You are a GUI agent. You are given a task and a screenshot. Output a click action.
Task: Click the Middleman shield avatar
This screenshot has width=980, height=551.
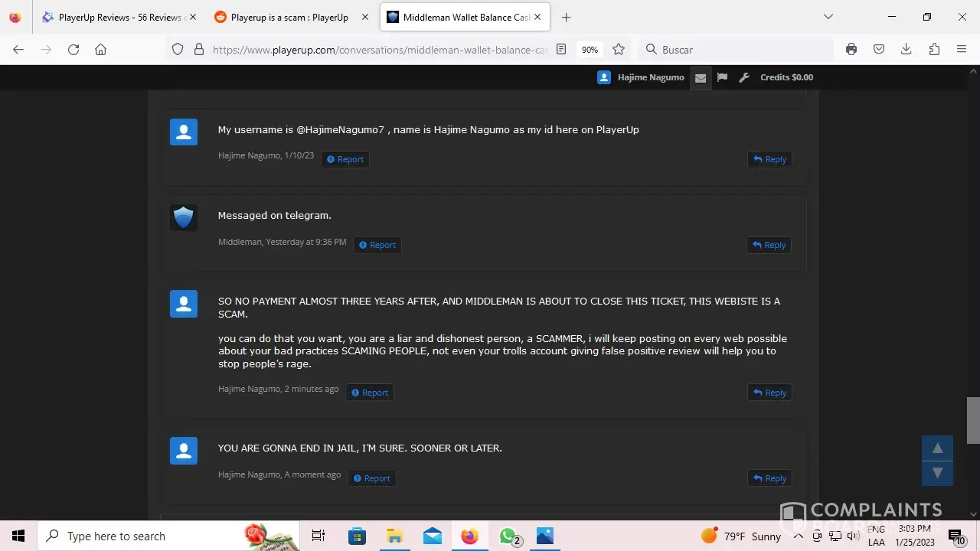pos(184,218)
